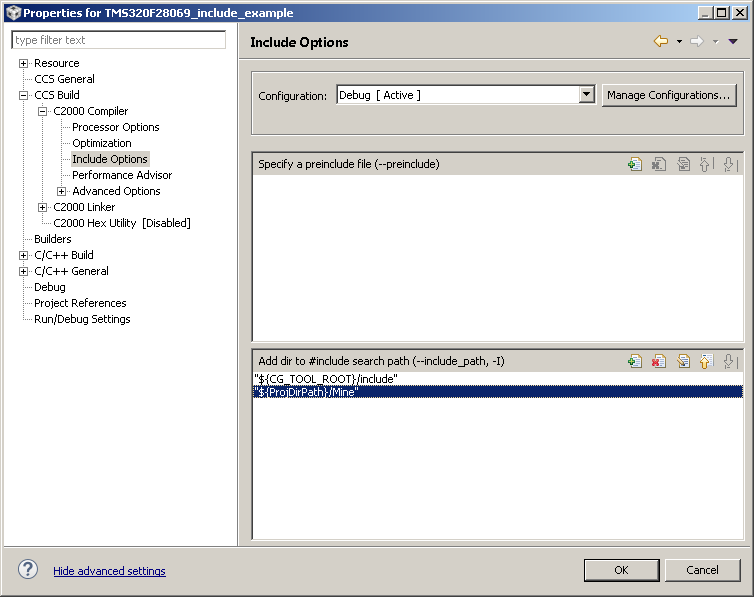
Task: Expand the Advanced Options node
Action: 62,191
